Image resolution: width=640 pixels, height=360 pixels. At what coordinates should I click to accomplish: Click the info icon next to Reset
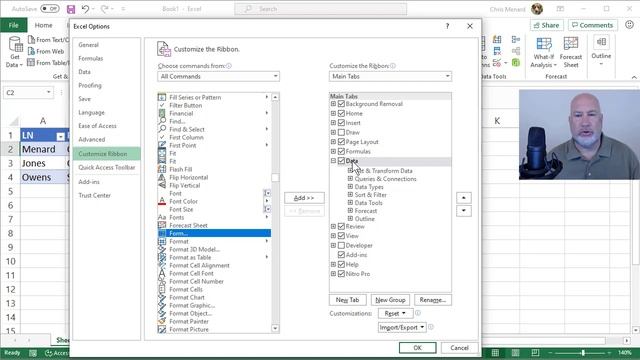418,313
